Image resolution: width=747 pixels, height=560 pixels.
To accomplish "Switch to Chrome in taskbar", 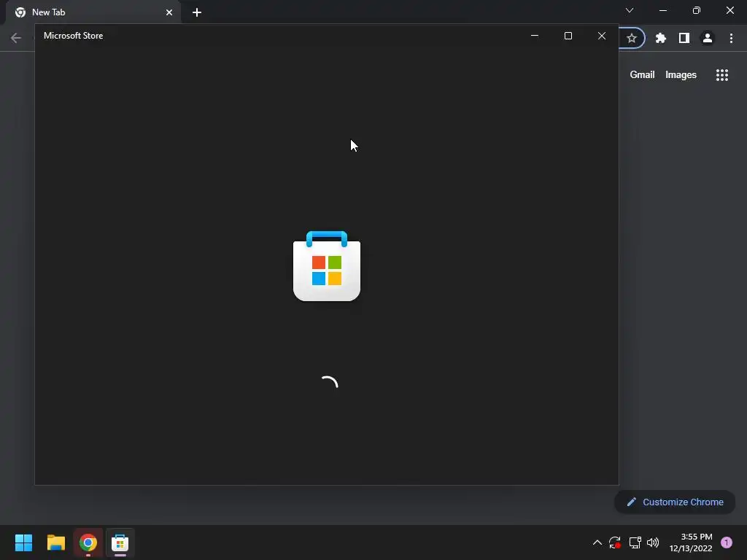I will pos(88,542).
